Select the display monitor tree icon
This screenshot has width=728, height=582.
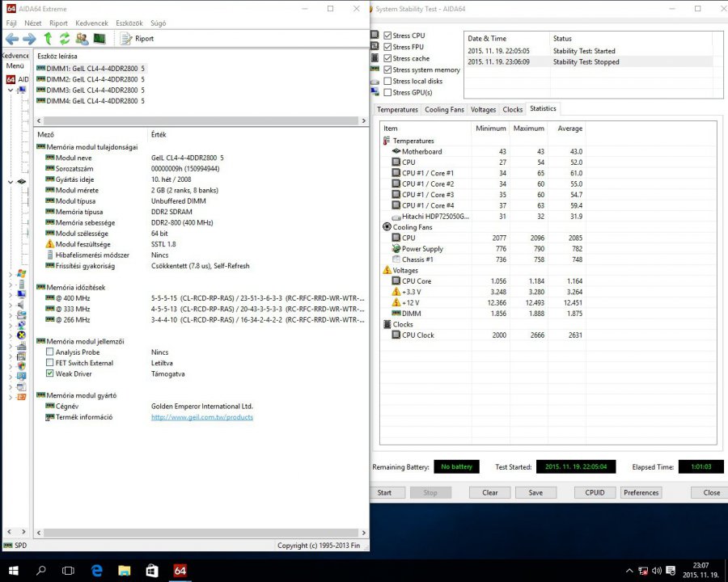[21, 294]
